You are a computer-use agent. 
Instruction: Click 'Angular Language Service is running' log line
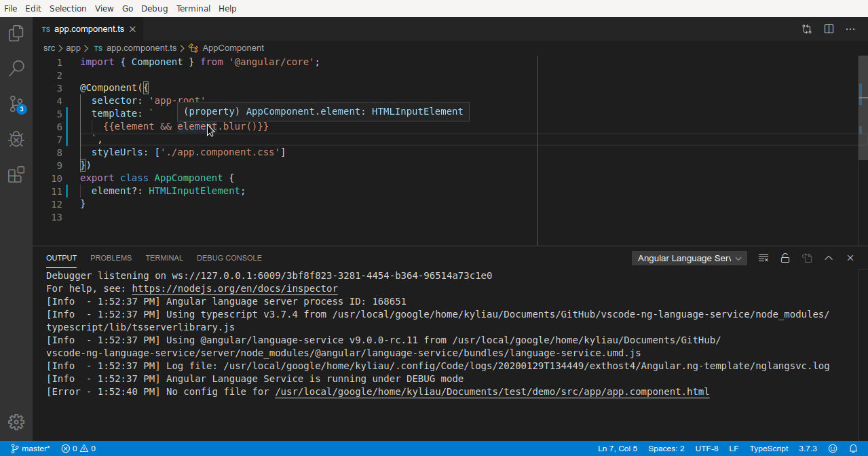(254, 379)
